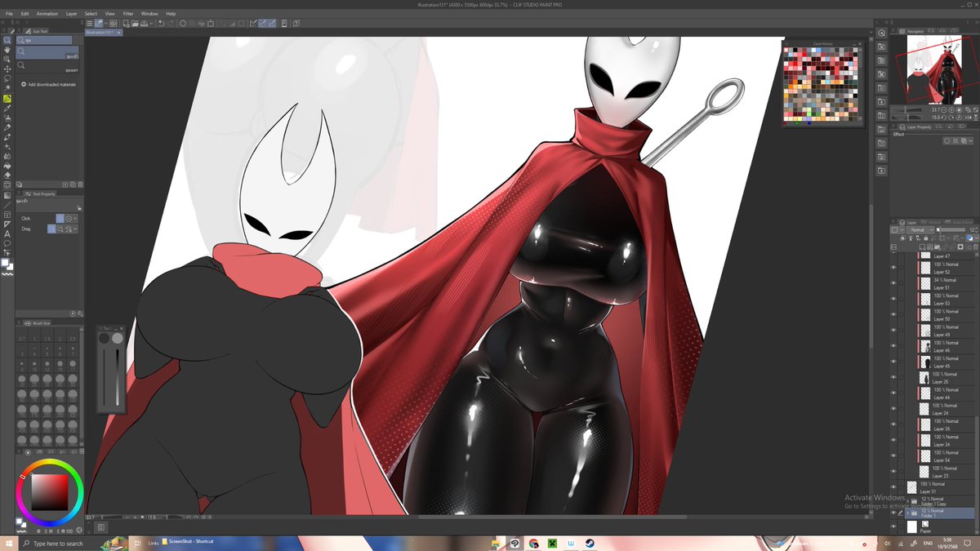This screenshot has width=980, height=551.
Task: Open Steam from the taskbar
Action: pos(588,543)
